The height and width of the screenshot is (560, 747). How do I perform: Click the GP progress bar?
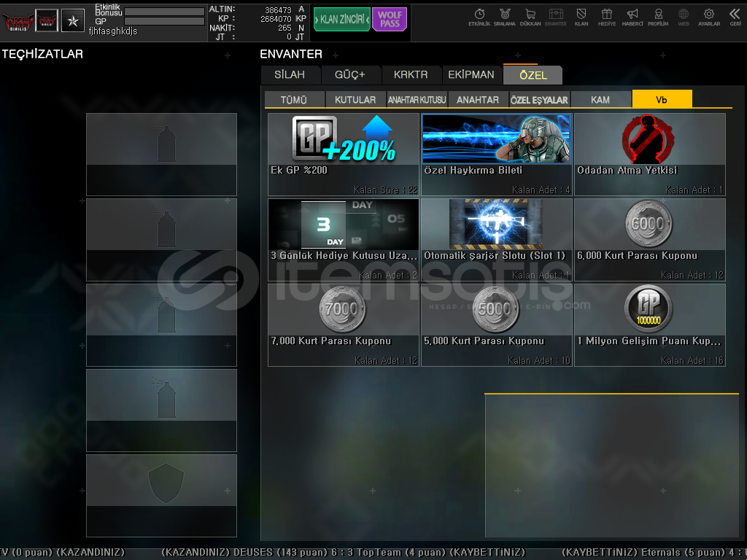[x=164, y=21]
